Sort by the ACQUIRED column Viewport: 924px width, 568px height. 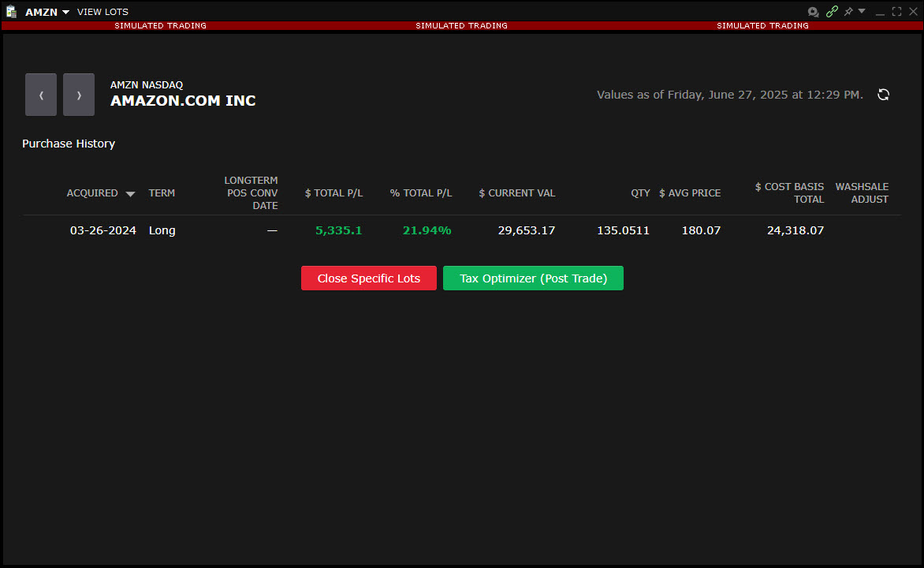100,192
